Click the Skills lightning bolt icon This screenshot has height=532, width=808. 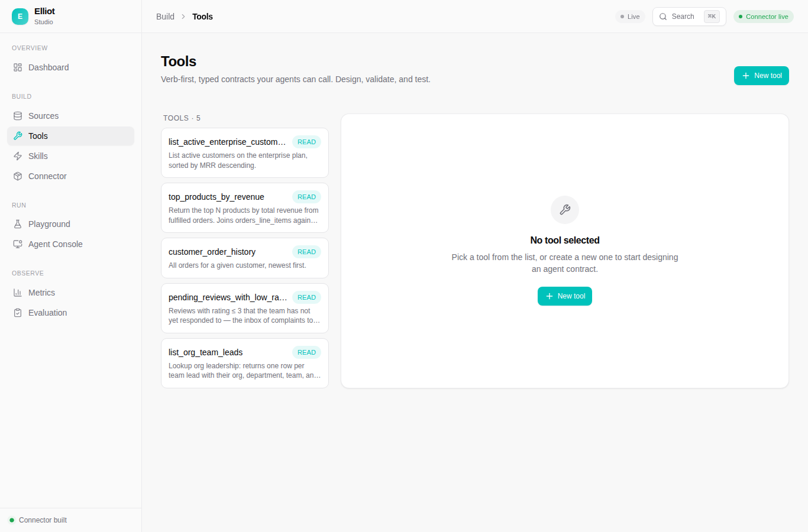point(18,156)
